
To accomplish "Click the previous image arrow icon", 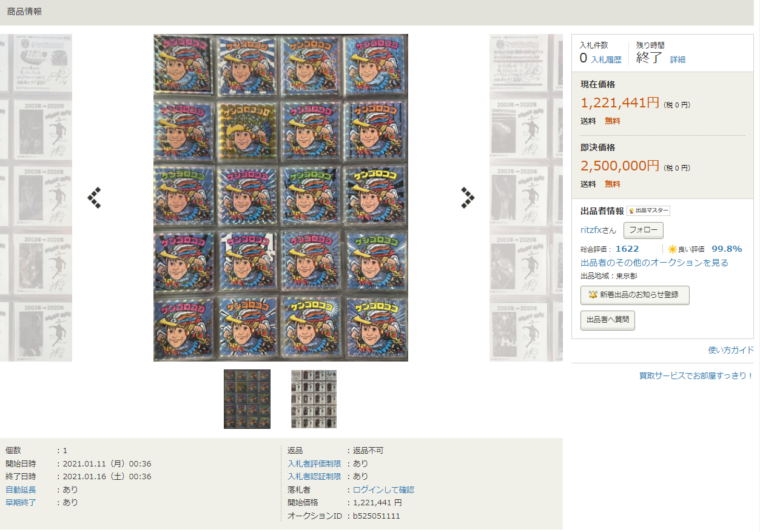I will point(94,198).
